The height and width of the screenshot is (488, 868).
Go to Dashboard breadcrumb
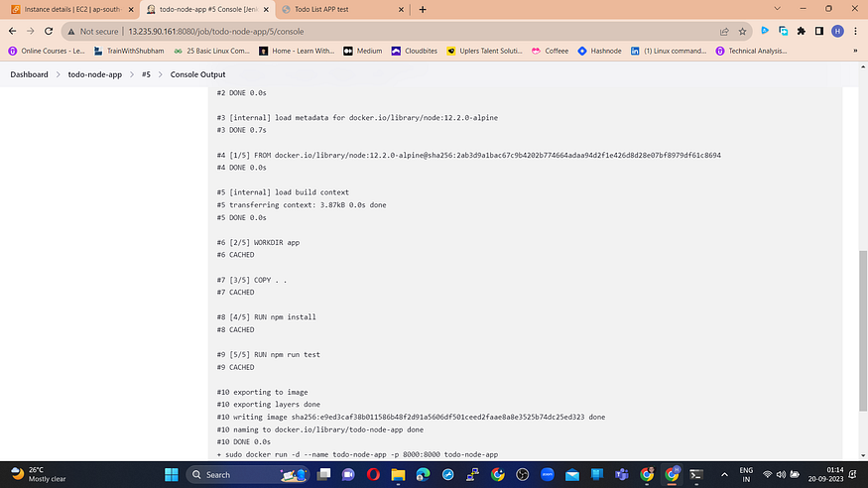coord(29,74)
